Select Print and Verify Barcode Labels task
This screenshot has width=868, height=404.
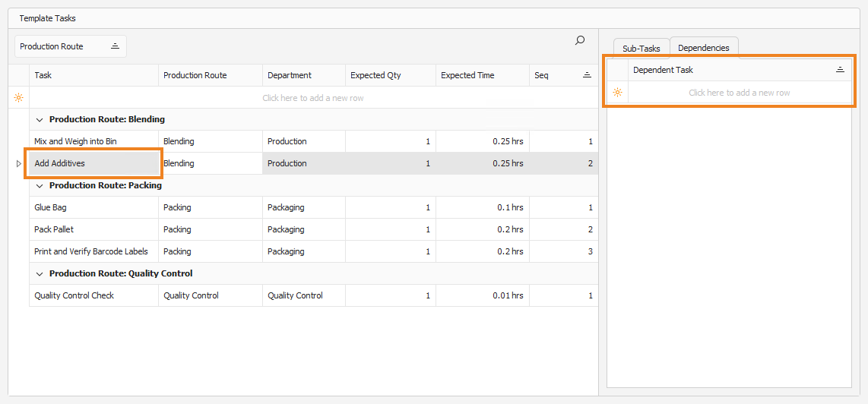(93, 251)
